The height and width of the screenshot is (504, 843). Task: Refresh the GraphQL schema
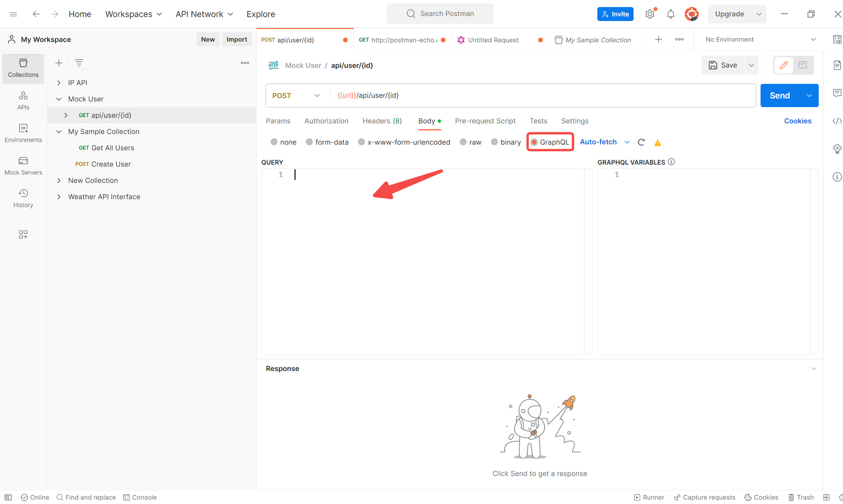641,142
